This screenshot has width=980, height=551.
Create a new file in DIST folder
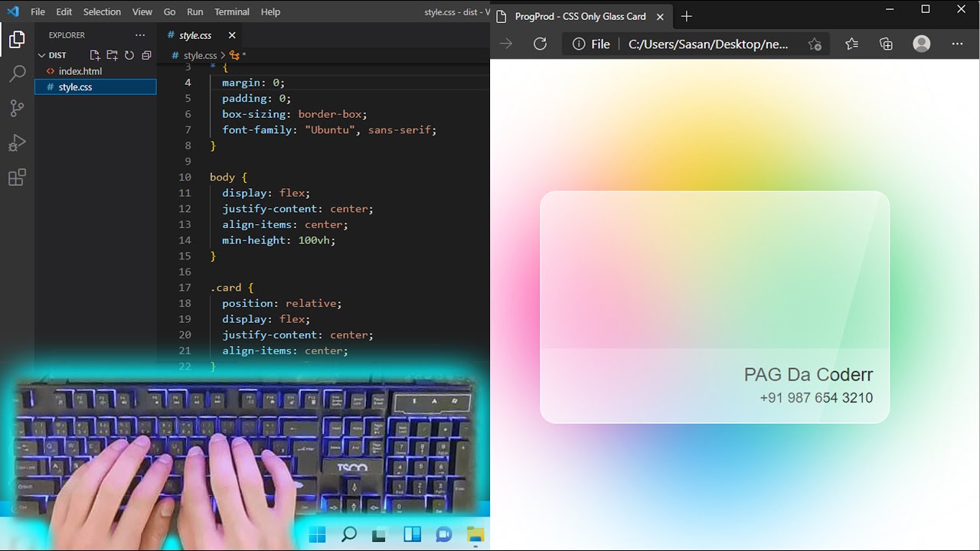tap(95, 55)
